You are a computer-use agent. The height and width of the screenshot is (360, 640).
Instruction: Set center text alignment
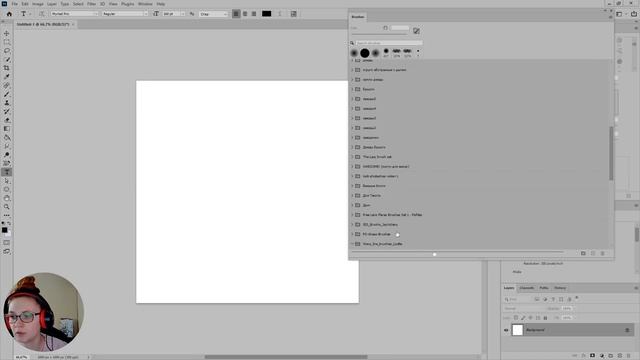pyautogui.click(x=245, y=14)
